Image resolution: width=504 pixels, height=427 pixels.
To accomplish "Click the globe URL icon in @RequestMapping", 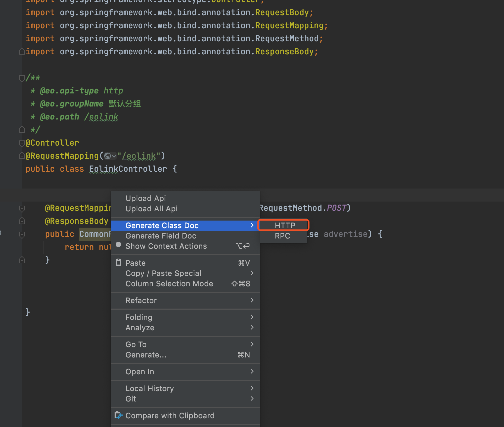I will 108,156.
